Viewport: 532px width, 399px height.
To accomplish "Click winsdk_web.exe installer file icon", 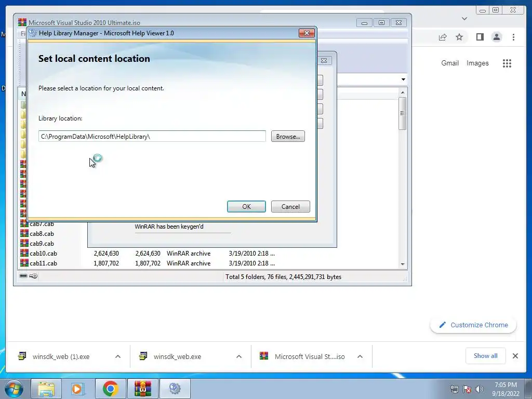I will coord(143,356).
